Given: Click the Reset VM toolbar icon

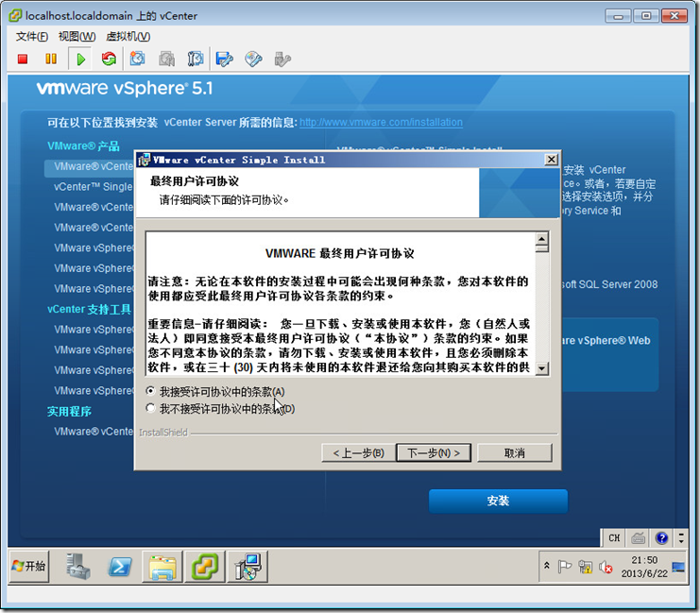Looking at the screenshot, I should pos(109,59).
